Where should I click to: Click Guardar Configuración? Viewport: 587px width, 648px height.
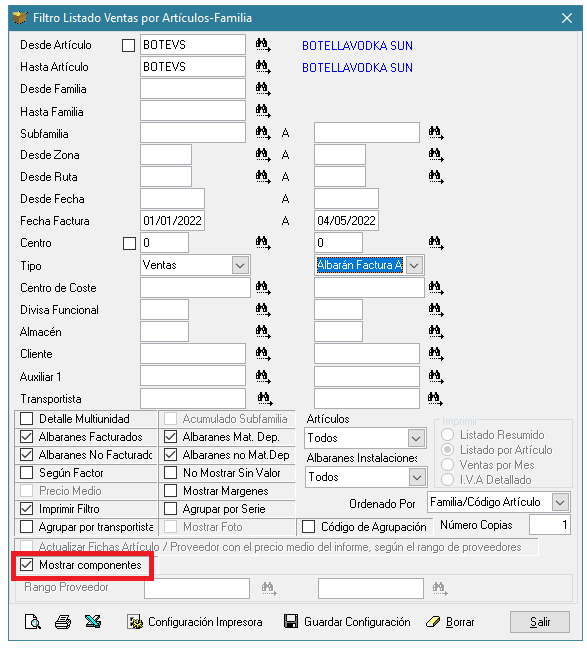tap(347, 622)
